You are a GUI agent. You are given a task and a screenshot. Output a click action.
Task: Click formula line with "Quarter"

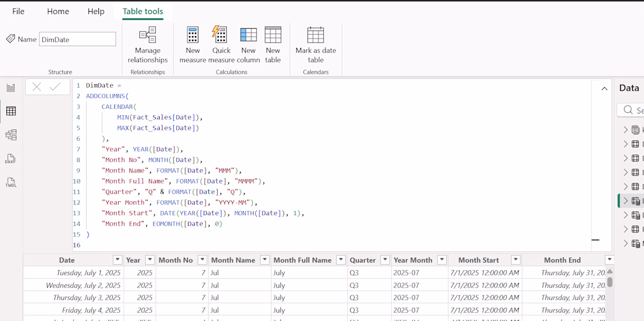(173, 192)
